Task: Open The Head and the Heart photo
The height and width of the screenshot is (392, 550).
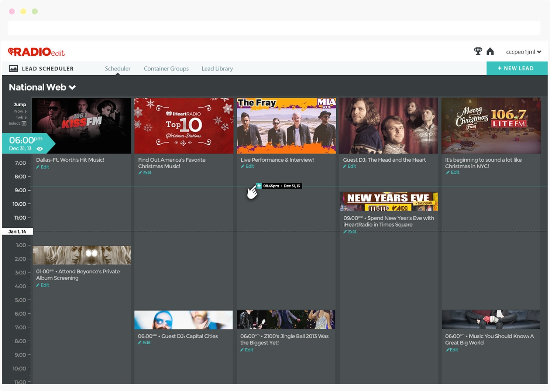Action: click(x=388, y=126)
